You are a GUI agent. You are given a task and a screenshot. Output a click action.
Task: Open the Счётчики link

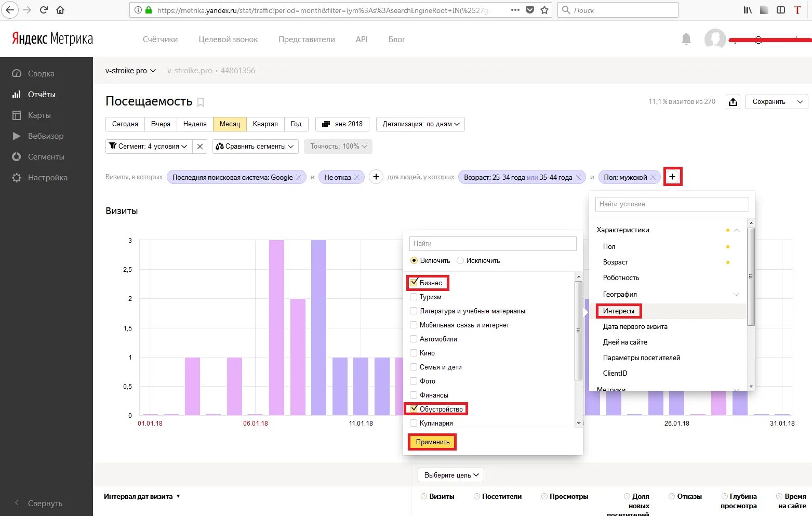point(160,39)
